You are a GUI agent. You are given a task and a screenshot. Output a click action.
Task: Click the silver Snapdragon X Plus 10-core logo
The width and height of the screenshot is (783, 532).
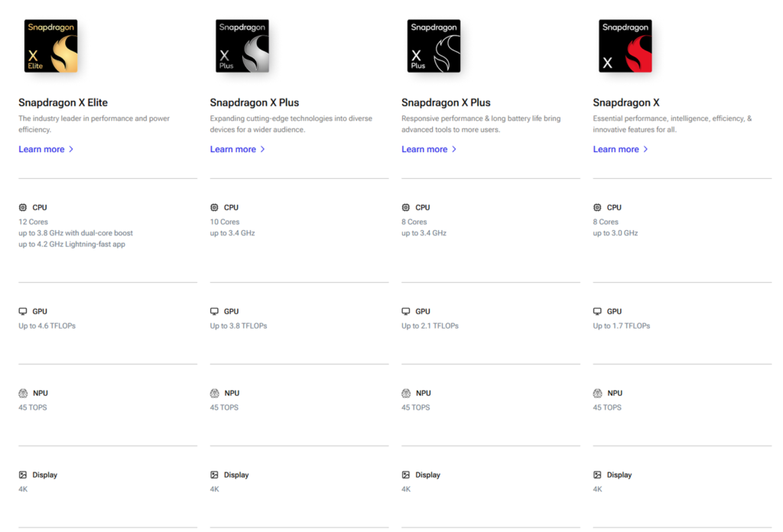pyautogui.click(x=242, y=46)
